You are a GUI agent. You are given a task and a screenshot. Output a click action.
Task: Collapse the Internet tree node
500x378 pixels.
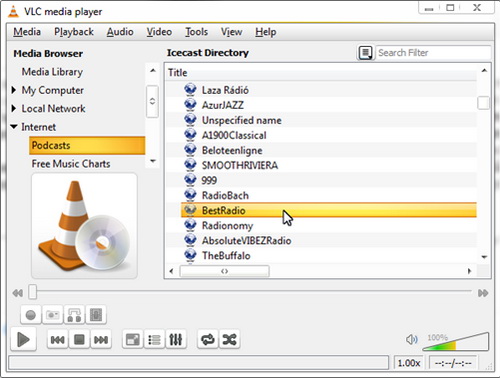(x=14, y=127)
